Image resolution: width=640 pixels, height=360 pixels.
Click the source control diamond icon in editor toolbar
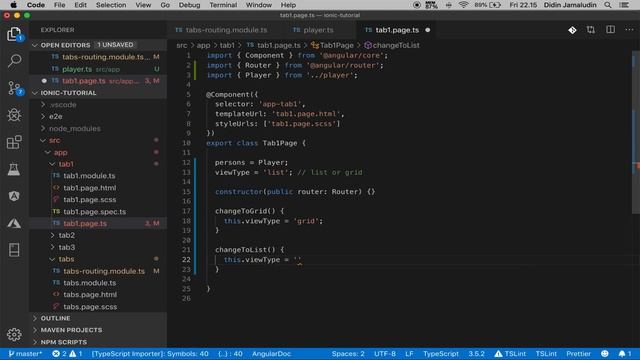coord(572,30)
